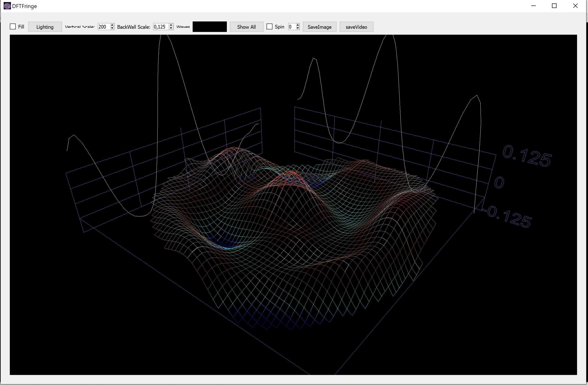Click the saveVideo button
This screenshot has height=385, width=588.
(x=356, y=27)
